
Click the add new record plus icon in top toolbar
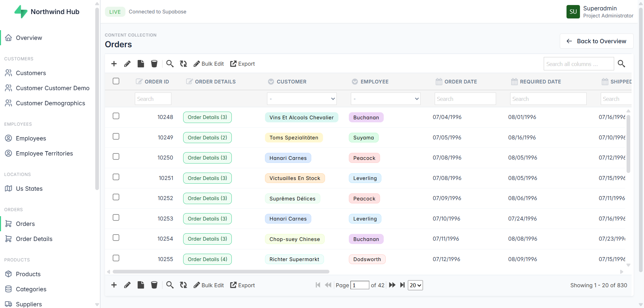(114, 64)
